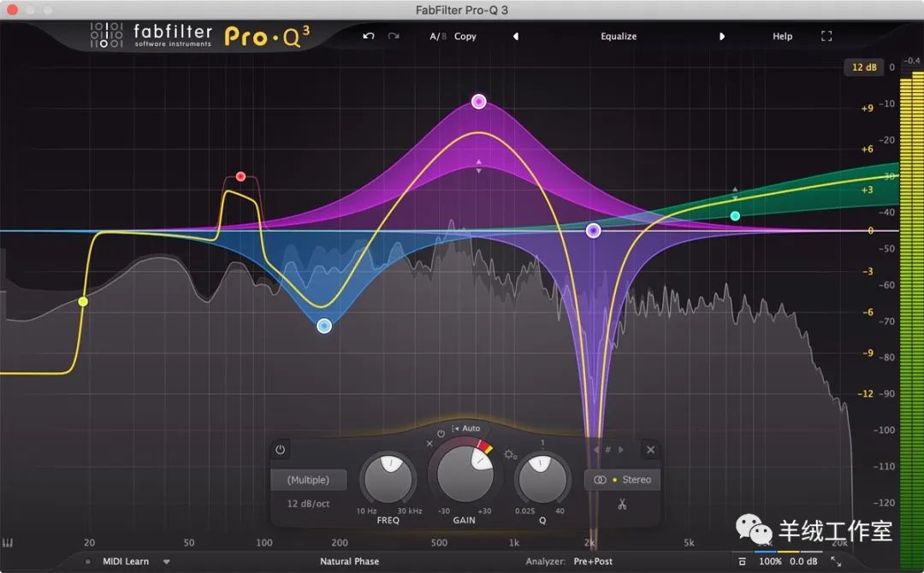924x573 pixels.
Task: Enable the Auto gain option
Action: [x=466, y=428]
